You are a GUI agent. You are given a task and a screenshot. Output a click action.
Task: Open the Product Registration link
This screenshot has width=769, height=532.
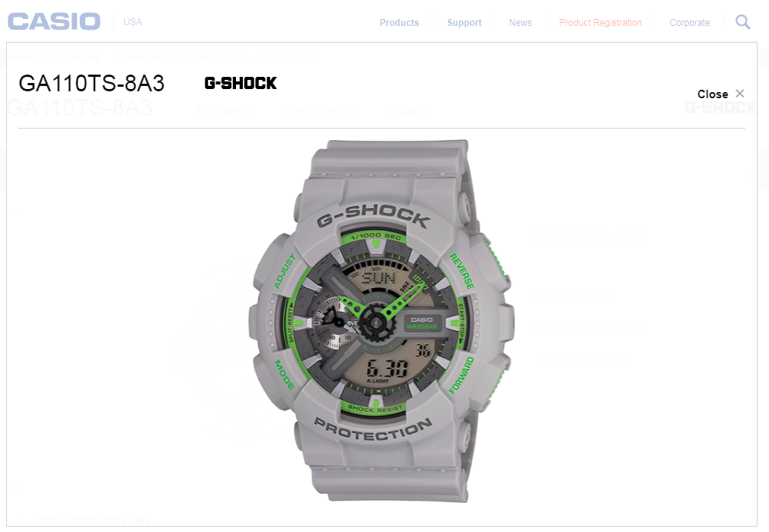pyautogui.click(x=600, y=23)
